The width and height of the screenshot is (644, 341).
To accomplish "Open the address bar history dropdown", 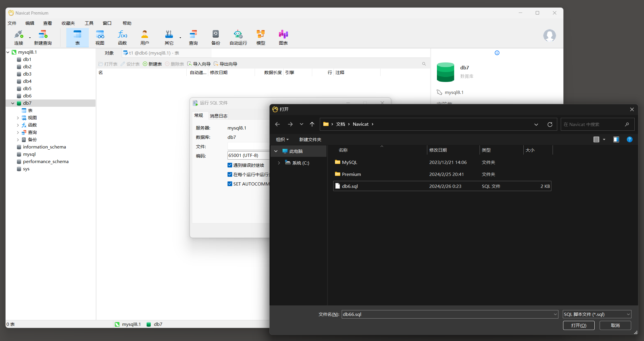I will coord(536,125).
